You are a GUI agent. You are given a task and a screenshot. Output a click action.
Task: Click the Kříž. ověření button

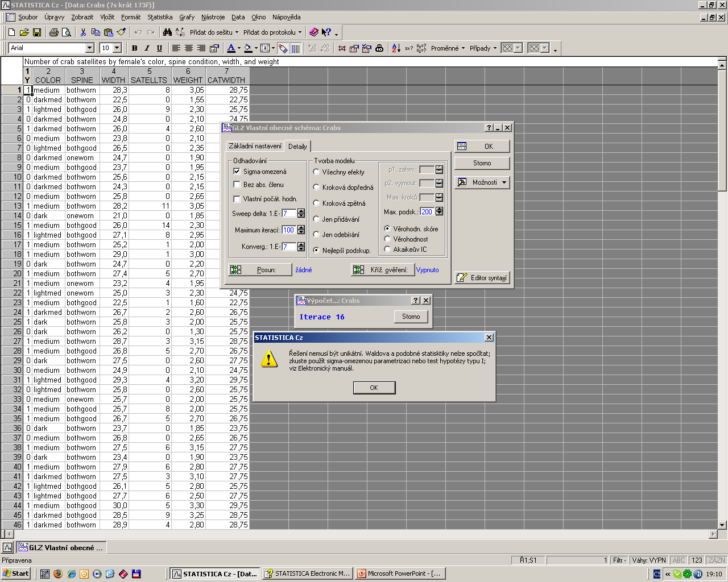383,270
